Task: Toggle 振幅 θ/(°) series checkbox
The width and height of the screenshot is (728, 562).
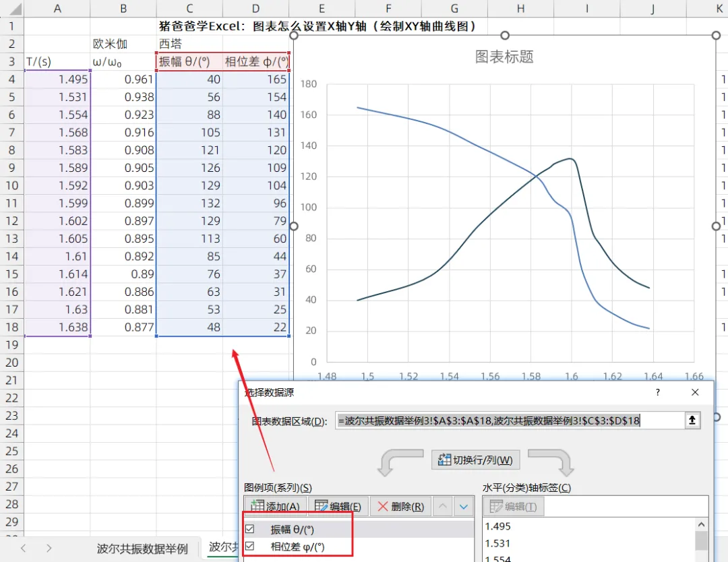Action: [x=250, y=529]
